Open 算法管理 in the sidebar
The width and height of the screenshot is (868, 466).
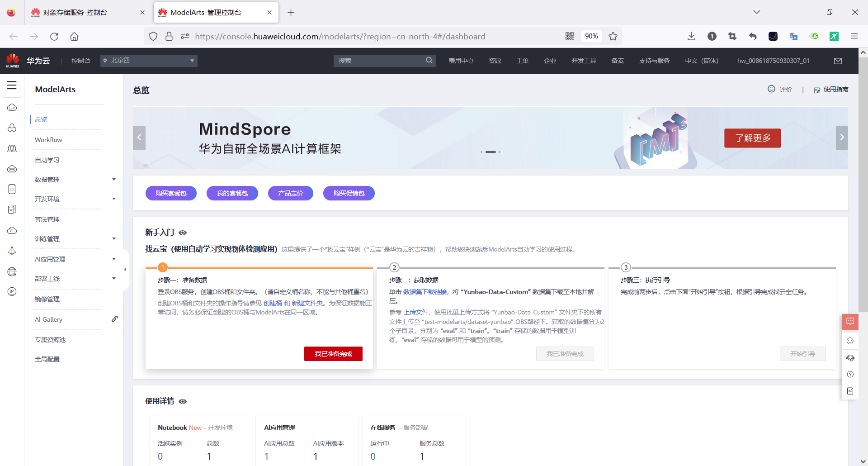(47, 219)
